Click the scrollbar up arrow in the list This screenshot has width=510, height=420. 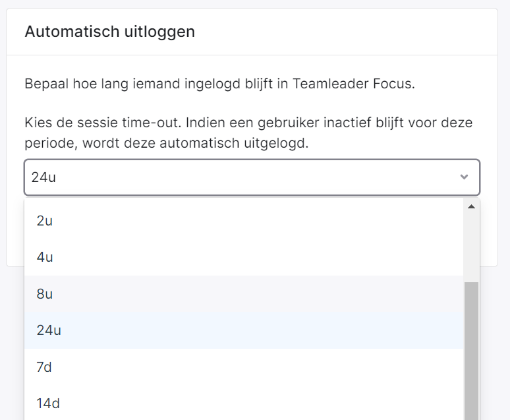471,206
